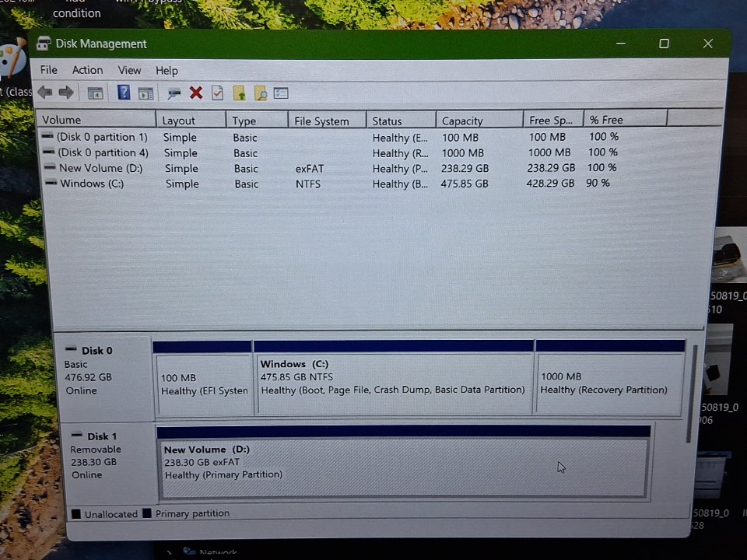This screenshot has width=747, height=560.
Task: Click the magnifier search folder icon
Action: [x=261, y=93]
